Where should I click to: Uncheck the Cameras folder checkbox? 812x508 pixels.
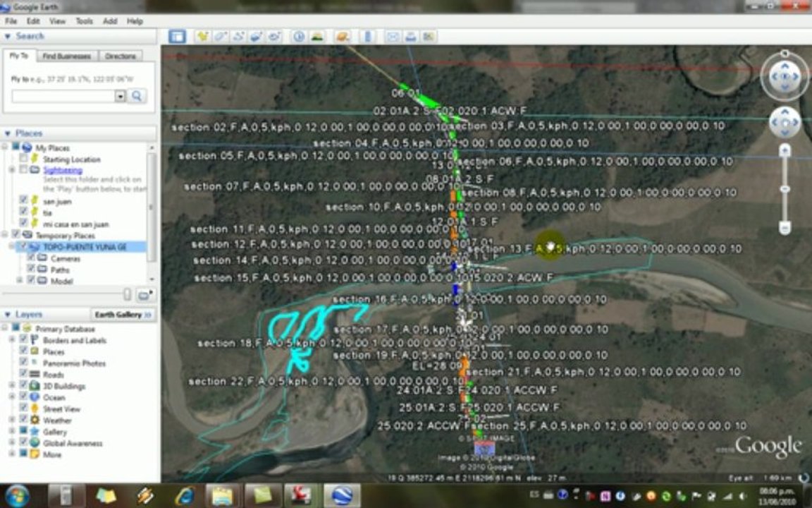(x=31, y=258)
